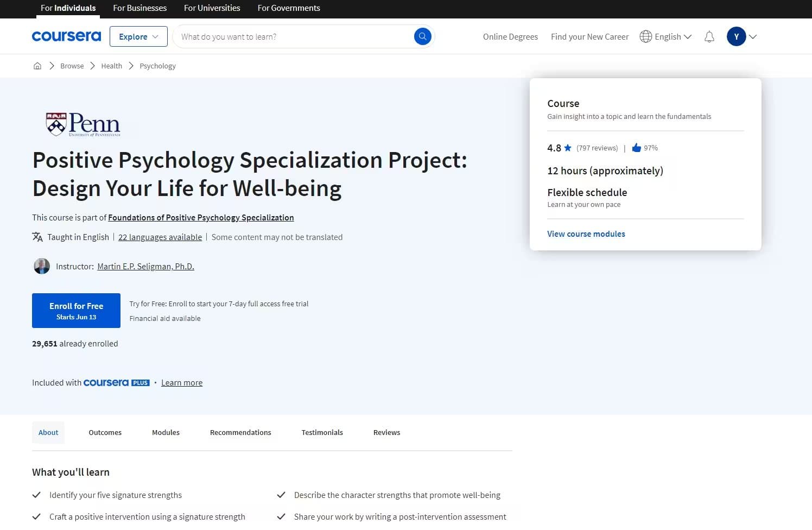The width and height of the screenshot is (812, 530).
Task: Select the Reviews tab
Action: click(387, 432)
